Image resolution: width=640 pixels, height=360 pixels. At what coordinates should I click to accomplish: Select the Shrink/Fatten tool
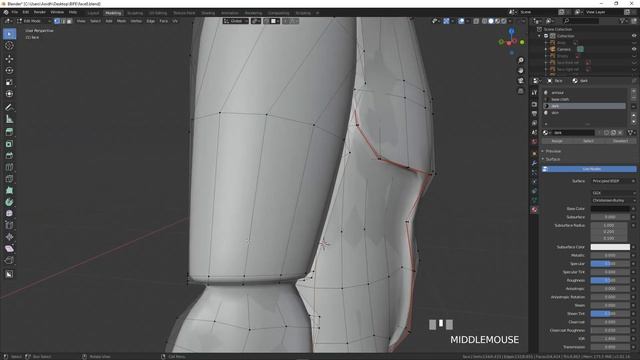pyautogui.click(x=9, y=237)
